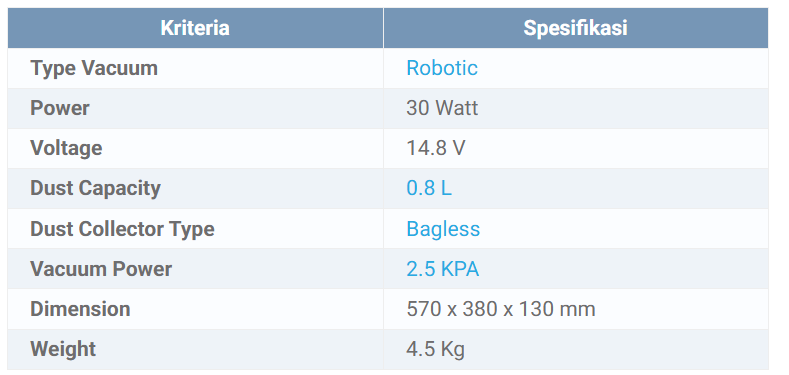This screenshot has height=375, width=789.
Task: Open the Robotic vacuum type link
Action: [x=442, y=68]
